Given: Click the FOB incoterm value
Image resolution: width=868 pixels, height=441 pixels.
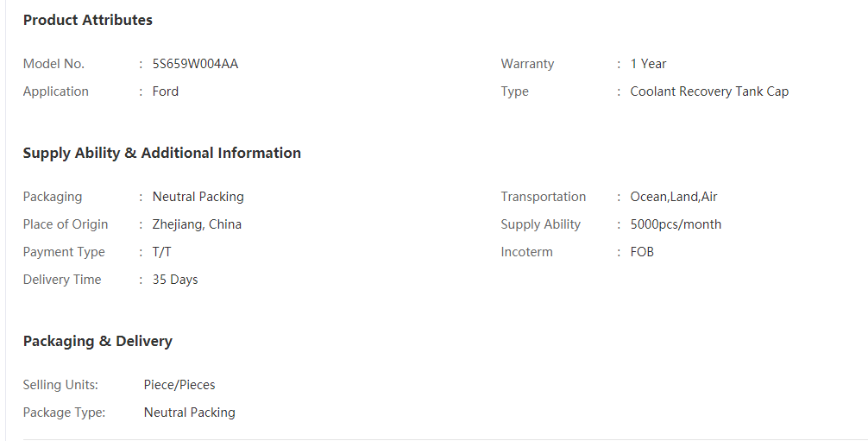Looking at the screenshot, I should click(642, 252).
